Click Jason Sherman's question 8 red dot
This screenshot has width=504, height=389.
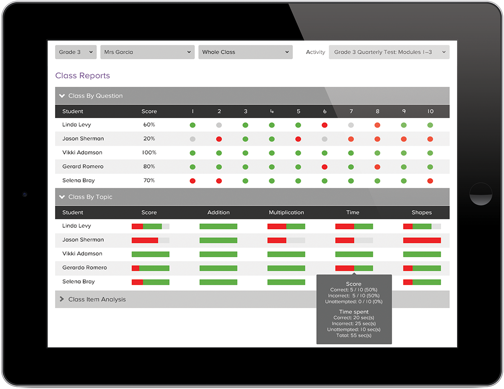(x=377, y=139)
